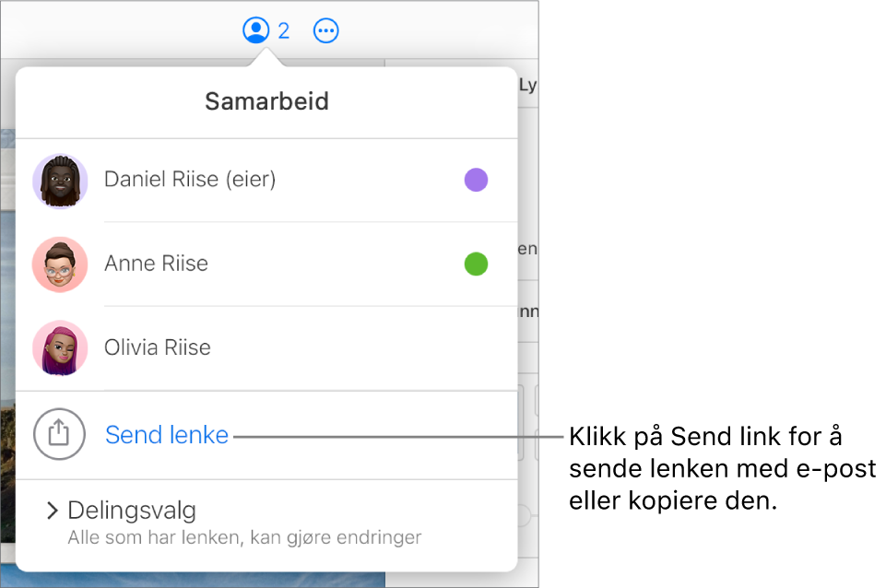Click 'Alle som har lenken, kan gjøre endringer'
Viewport: 886px width, 588px height.
click(x=243, y=537)
